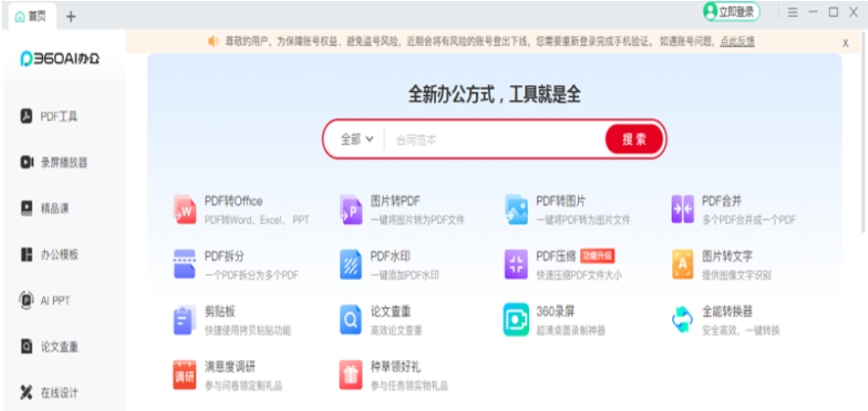Launch AI PPT from the sidebar

(45, 300)
